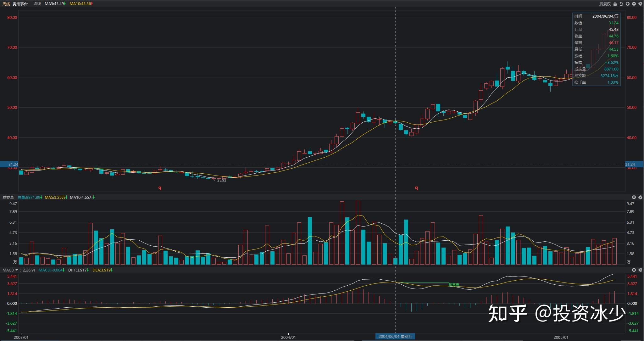This screenshot has width=644, height=341.
Task: Click the 2004/06/04 星期五 date marker
Action: 395,336
